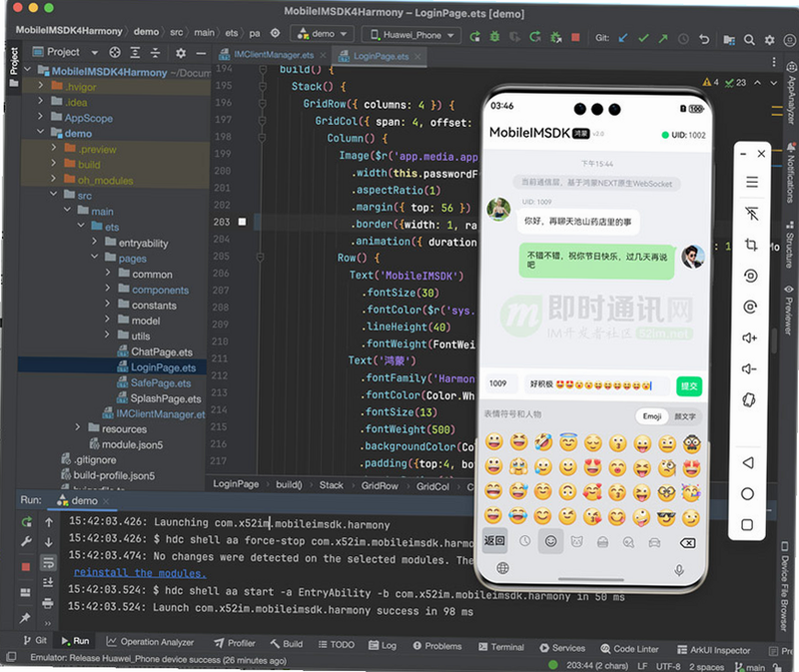The image size is (799, 672).
Task: Click 4 warnings indicator in editor
Action: pos(710,82)
